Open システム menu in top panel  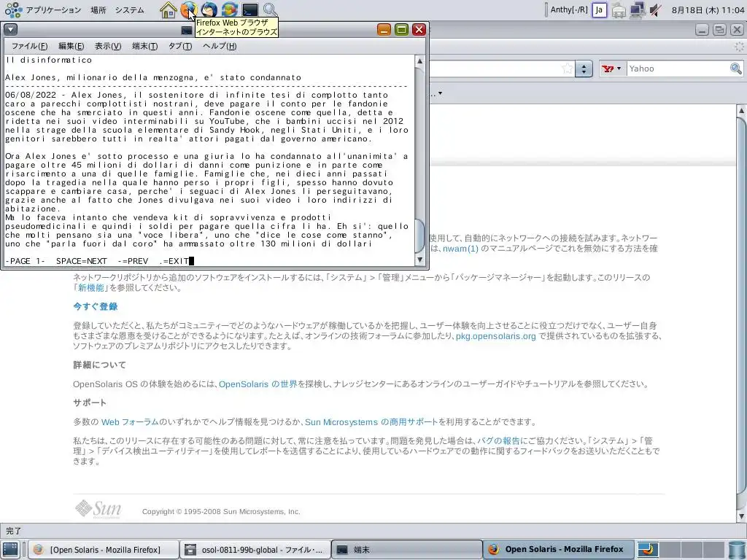(129, 10)
